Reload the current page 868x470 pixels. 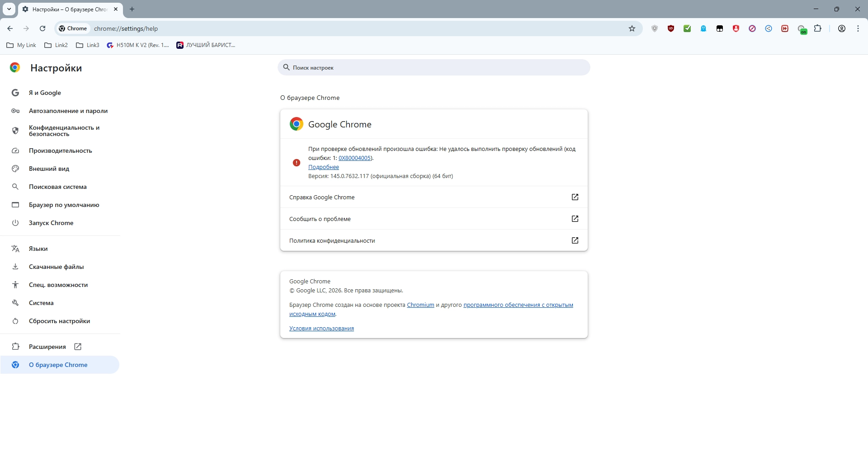click(x=42, y=28)
